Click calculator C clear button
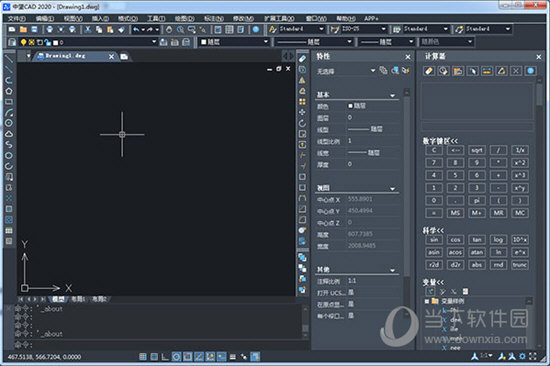This screenshot has width=550, height=366. 434,150
